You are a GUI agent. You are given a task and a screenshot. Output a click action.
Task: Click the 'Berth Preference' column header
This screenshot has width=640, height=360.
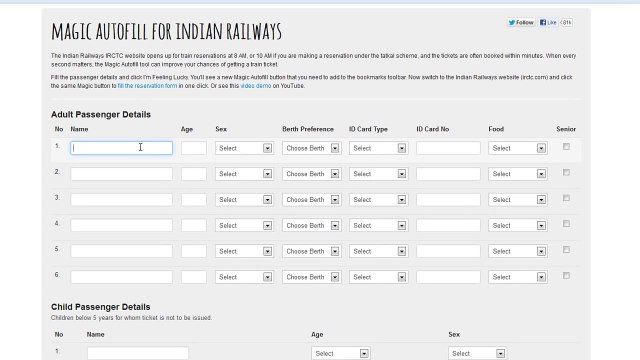308,129
